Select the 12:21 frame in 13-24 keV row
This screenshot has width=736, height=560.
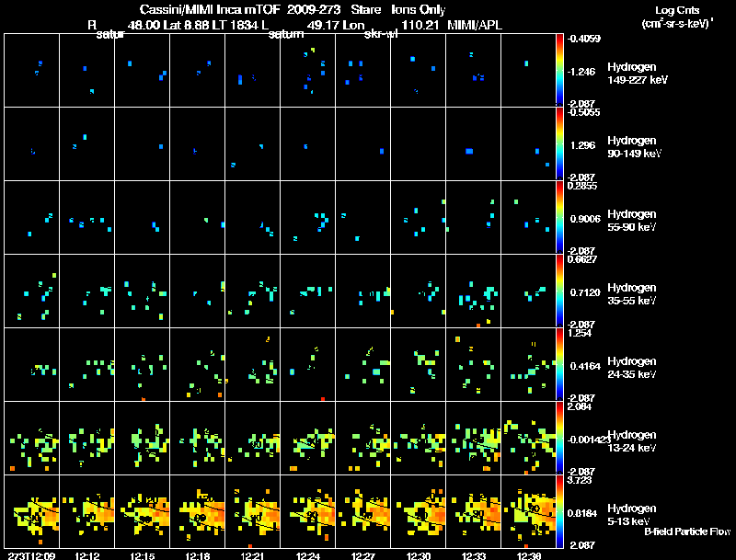click(252, 438)
